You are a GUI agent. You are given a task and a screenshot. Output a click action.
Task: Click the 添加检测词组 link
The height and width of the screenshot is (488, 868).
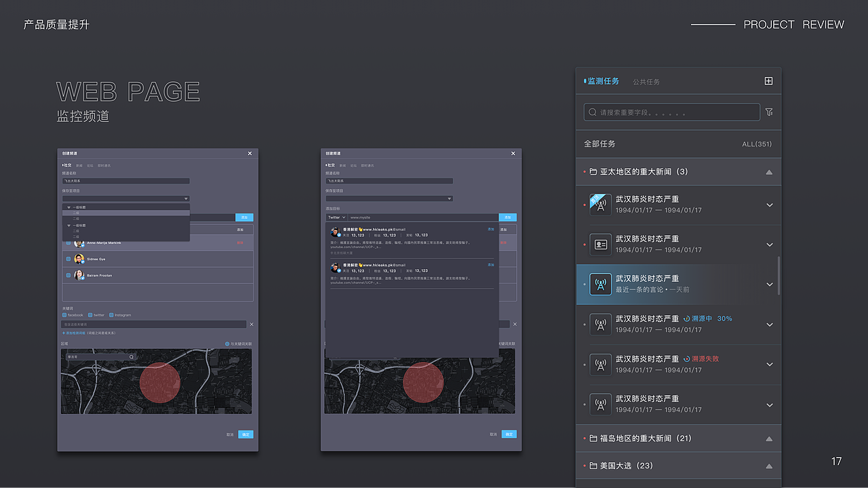point(74,333)
